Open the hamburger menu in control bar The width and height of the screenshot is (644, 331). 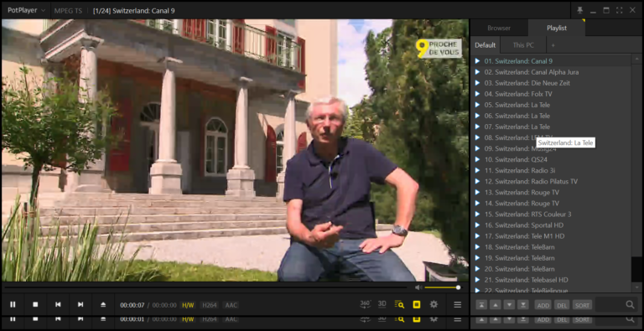tap(458, 305)
